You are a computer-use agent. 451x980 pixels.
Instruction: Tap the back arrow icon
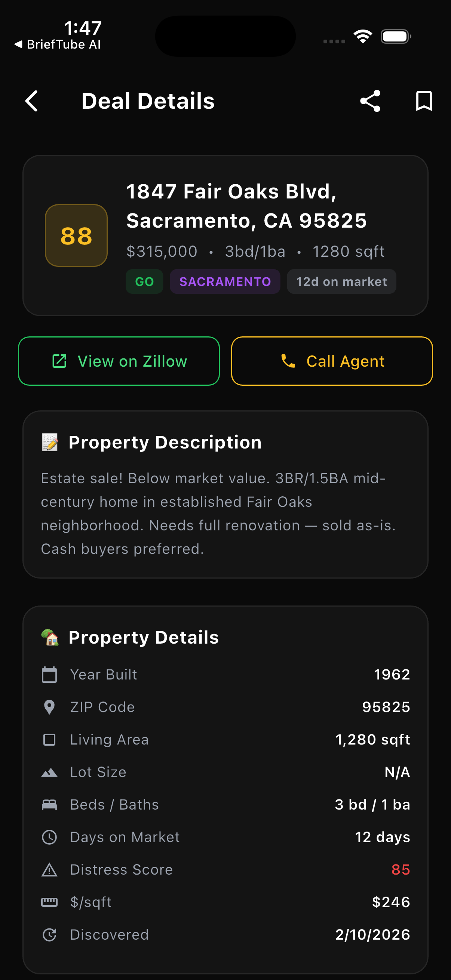[x=32, y=101]
